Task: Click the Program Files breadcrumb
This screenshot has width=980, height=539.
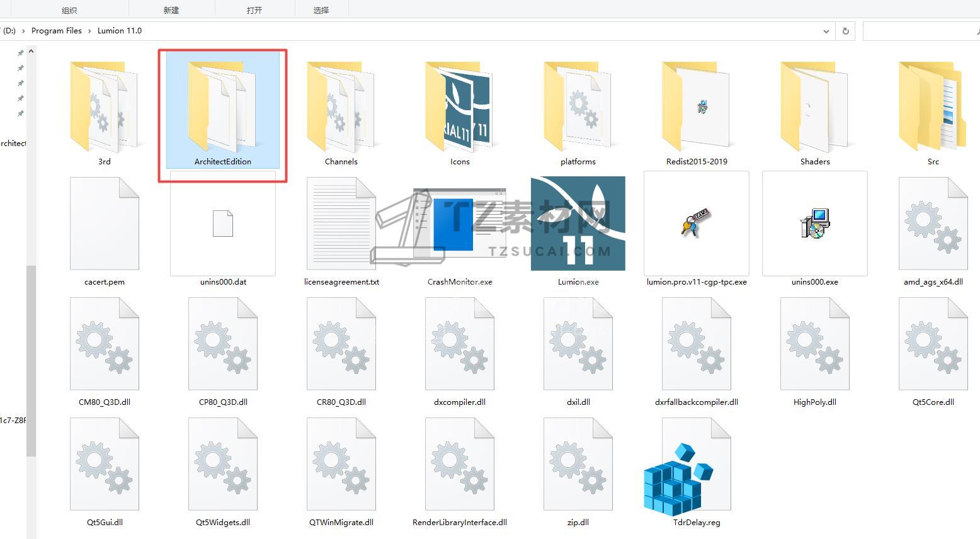Action: 57,31
